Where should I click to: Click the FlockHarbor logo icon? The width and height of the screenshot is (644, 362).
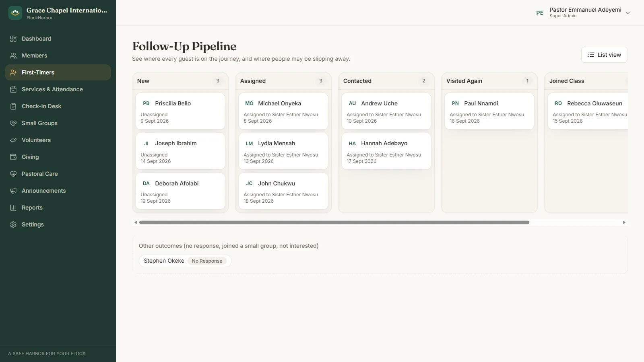(x=15, y=13)
